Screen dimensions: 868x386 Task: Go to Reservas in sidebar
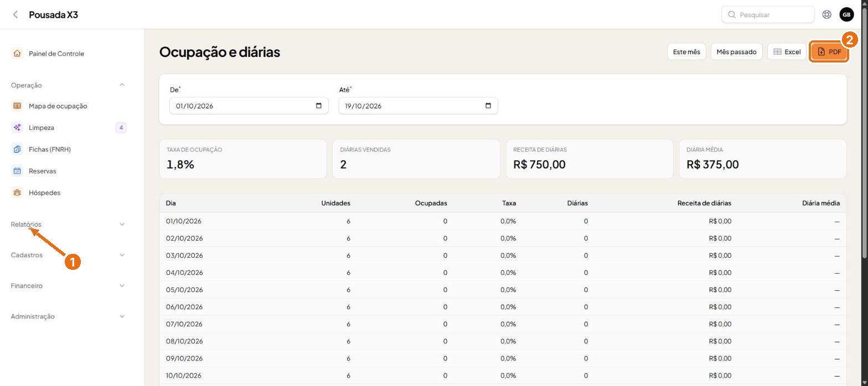(43, 171)
